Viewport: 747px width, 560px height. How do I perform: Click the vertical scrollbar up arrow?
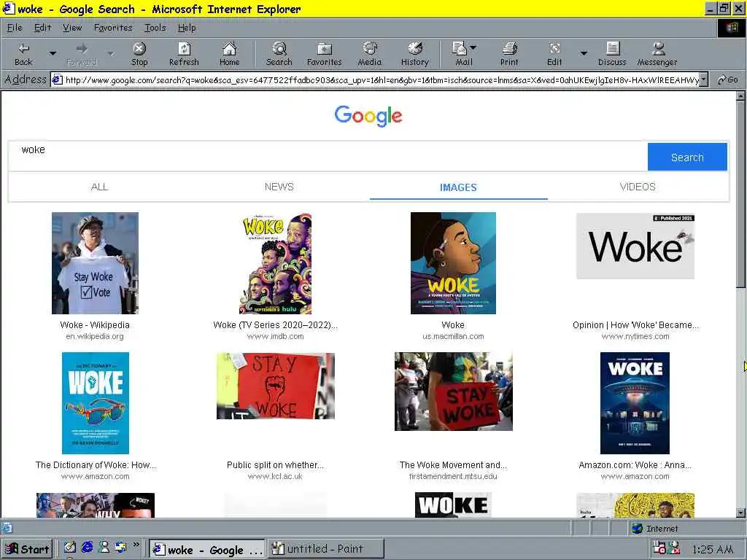tap(740, 96)
